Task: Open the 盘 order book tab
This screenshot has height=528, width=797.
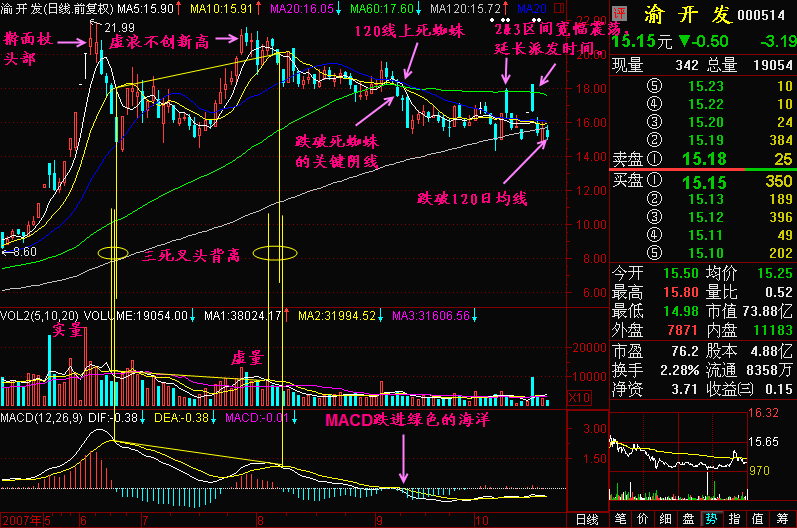Action: tap(688, 519)
